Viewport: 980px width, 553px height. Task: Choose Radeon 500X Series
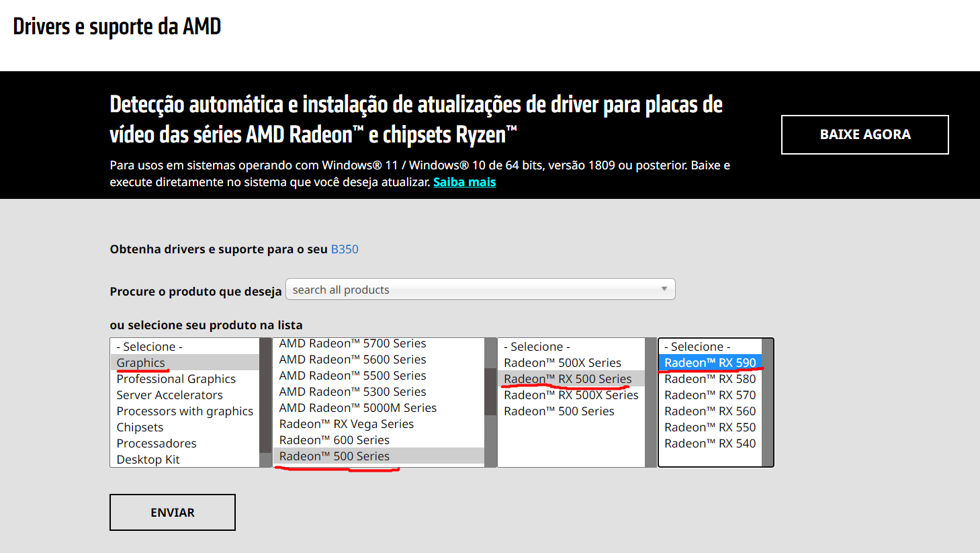[x=571, y=363]
